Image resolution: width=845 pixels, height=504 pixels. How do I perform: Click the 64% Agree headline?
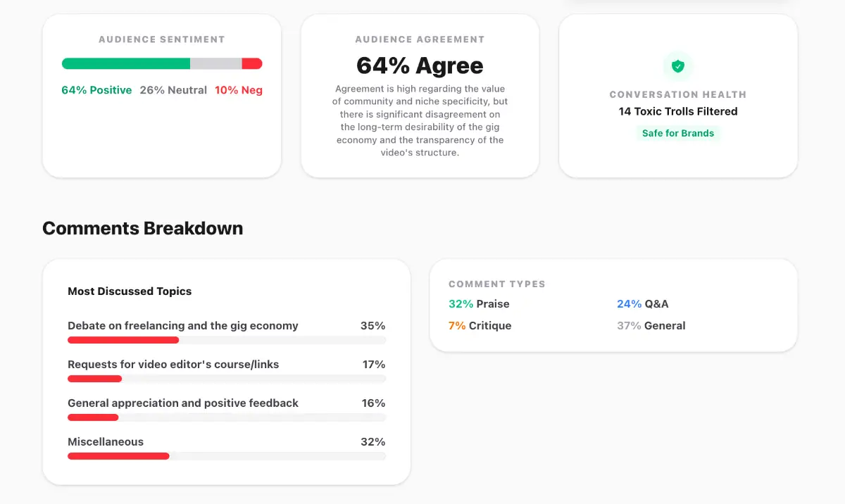(x=420, y=65)
